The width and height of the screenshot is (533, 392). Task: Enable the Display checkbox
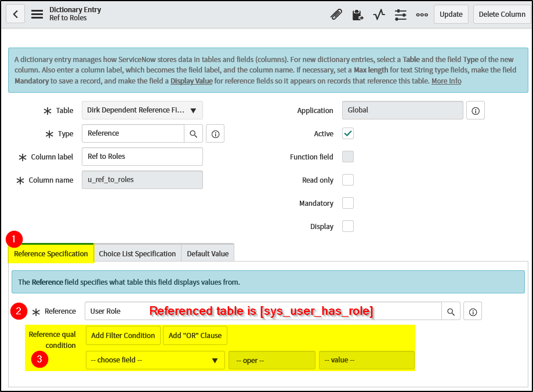tap(348, 226)
